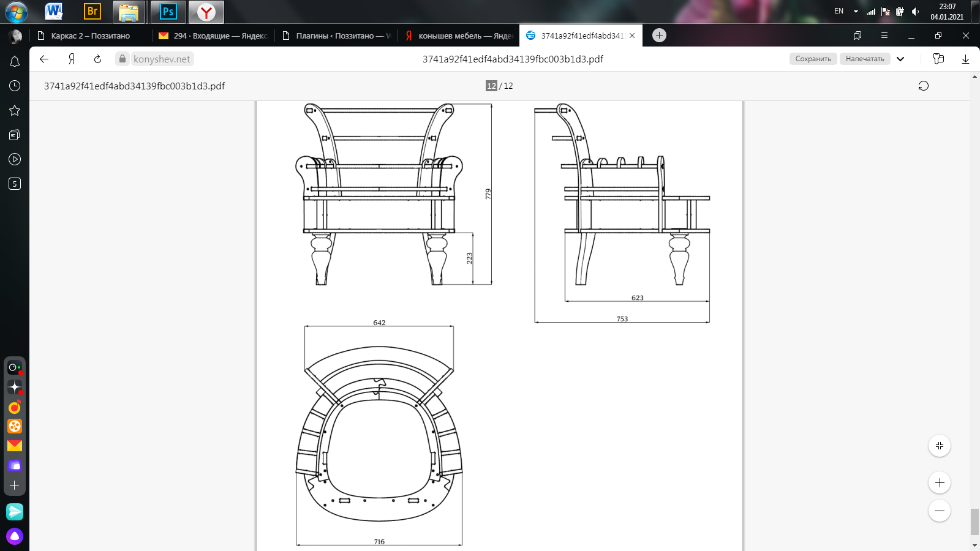Viewport: 980px width, 551px height.
Task: Click the zoom in plus button
Action: (x=940, y=482)
